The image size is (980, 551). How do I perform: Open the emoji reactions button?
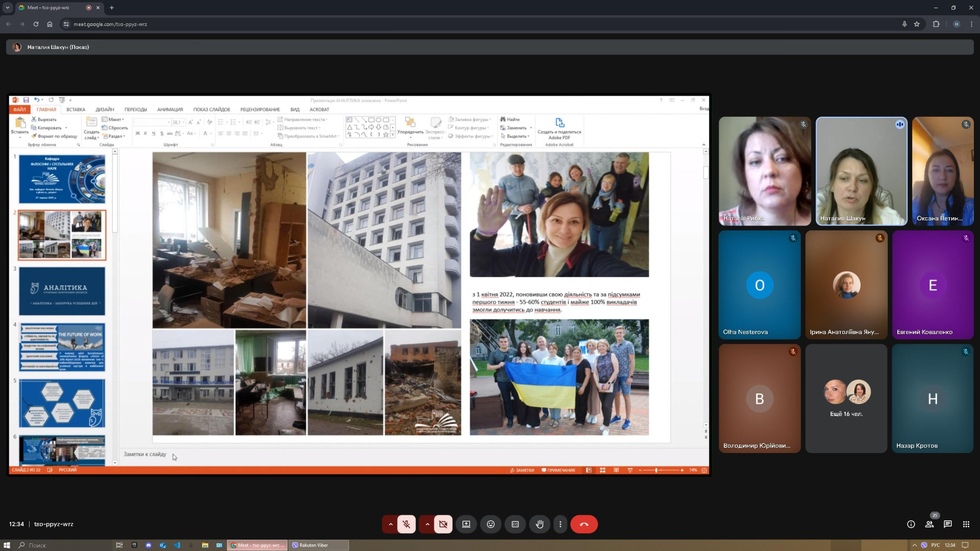(x=491, y=524)
